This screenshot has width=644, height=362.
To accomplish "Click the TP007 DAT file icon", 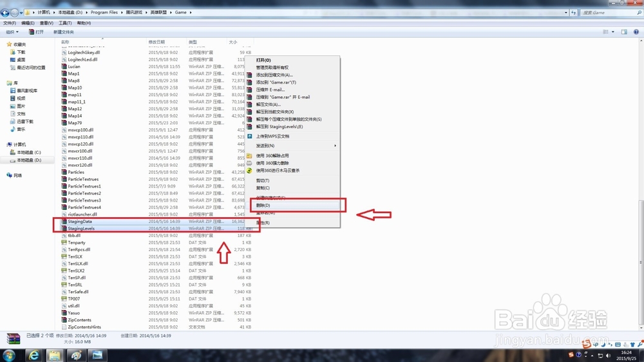I will pyautogui.click(x=64, y=299).
